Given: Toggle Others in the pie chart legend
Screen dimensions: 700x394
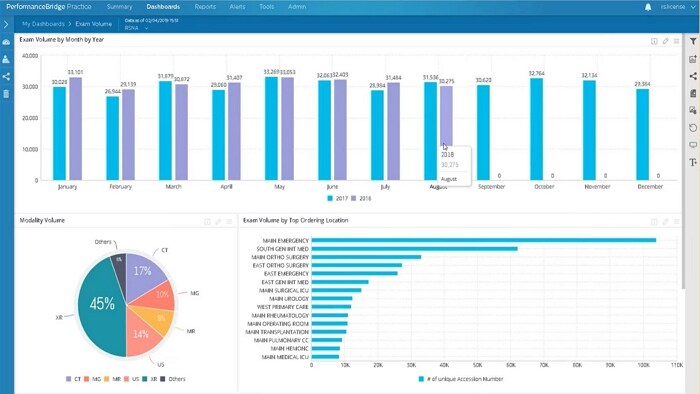Looking at the screenshot, I should click(x=173, y=379).
